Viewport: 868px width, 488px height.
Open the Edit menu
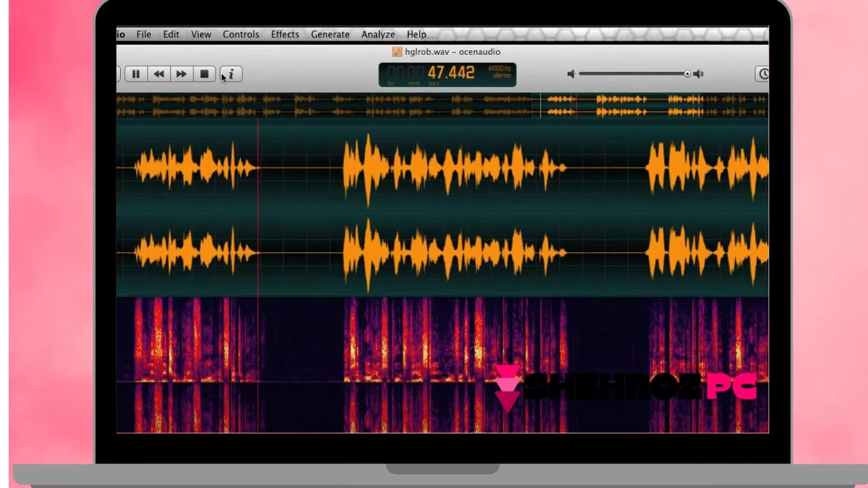pos(171,35)
